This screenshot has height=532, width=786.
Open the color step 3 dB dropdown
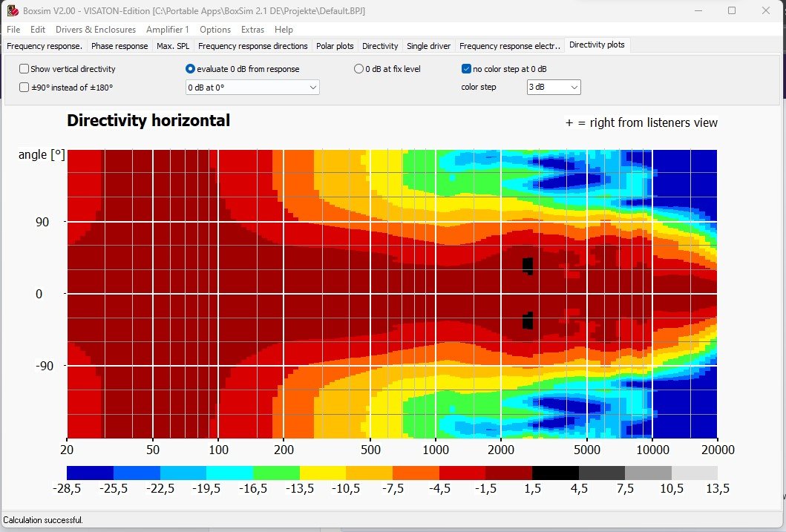554,87
